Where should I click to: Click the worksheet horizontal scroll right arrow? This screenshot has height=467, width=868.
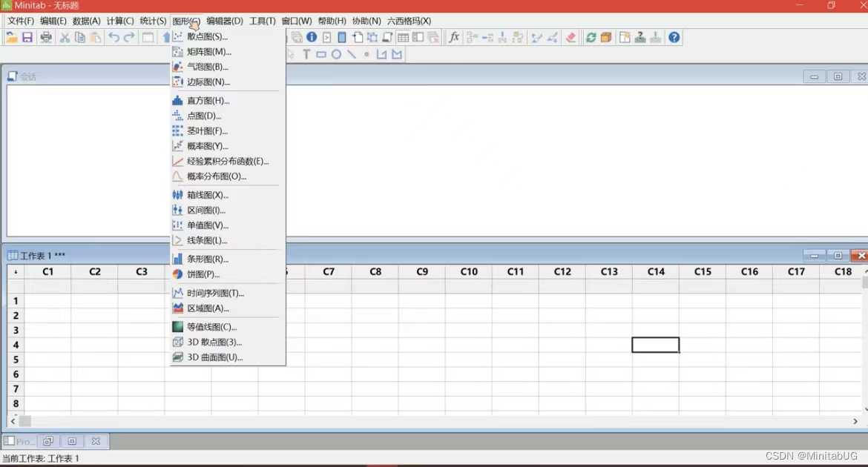pyautogui.click(x=855, y=421)
